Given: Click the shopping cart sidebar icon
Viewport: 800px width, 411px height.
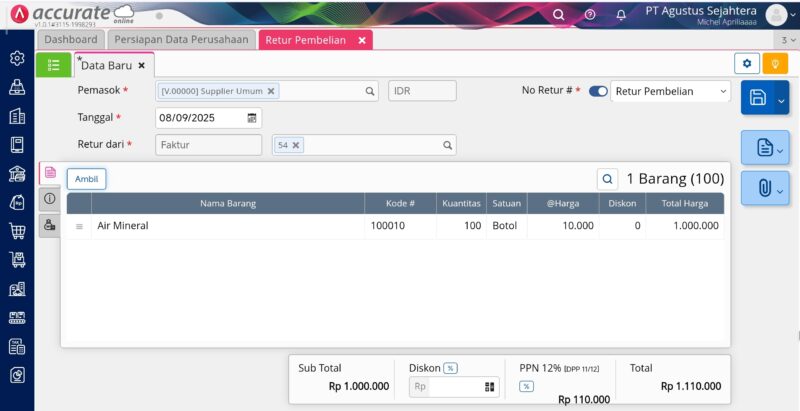Looking at the screenshot, I should click(17, 231).
